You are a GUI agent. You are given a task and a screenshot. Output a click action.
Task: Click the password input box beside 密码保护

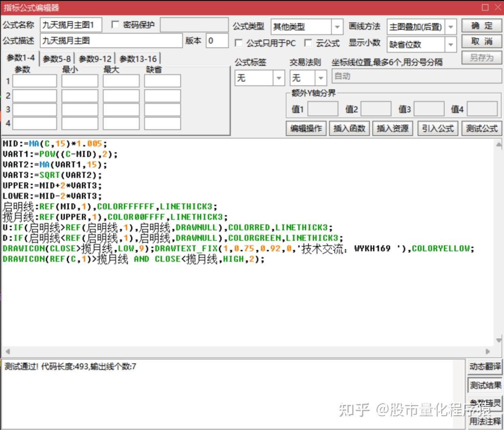pyautogui.click(x=194, y=25)
